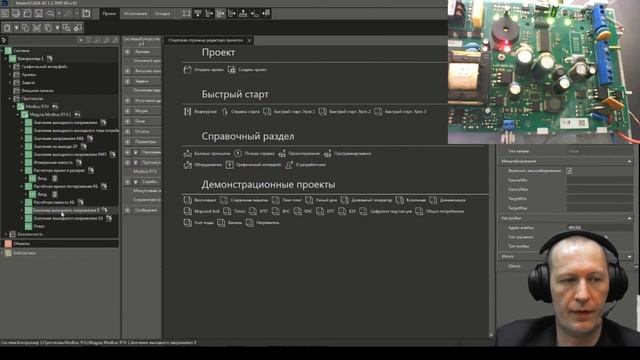Click the Дизельный генератор demo project icon
640x360 pixels.
344,200
